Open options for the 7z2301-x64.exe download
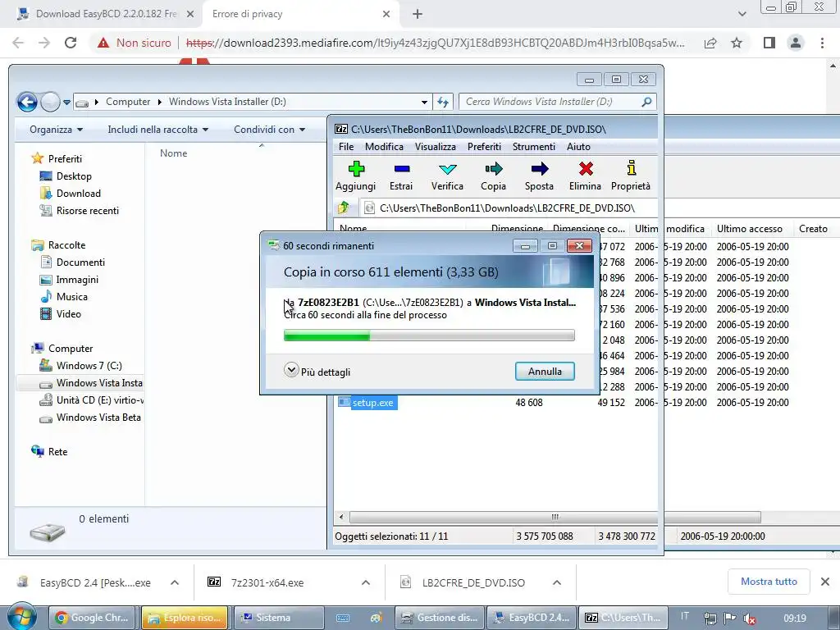 (x=366, y=582)
